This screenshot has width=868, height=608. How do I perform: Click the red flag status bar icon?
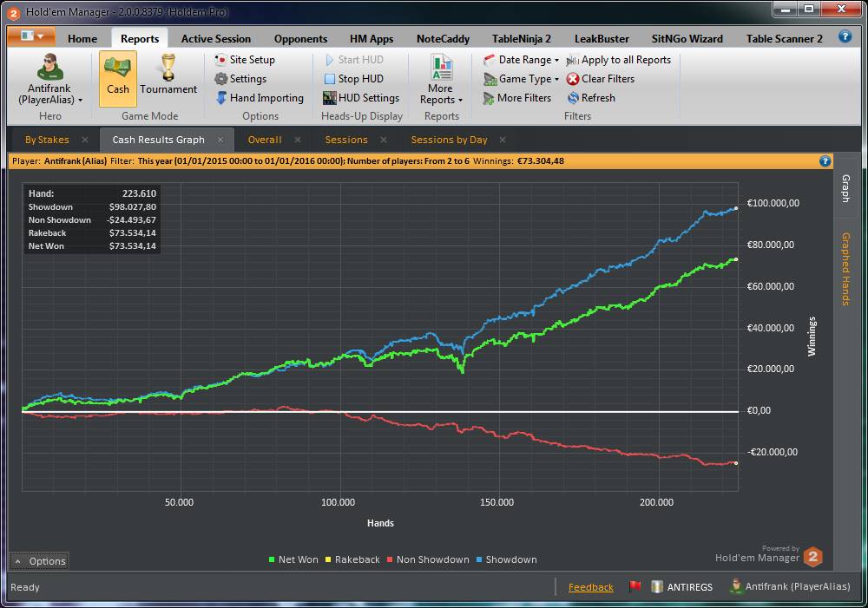click(635, 586)
